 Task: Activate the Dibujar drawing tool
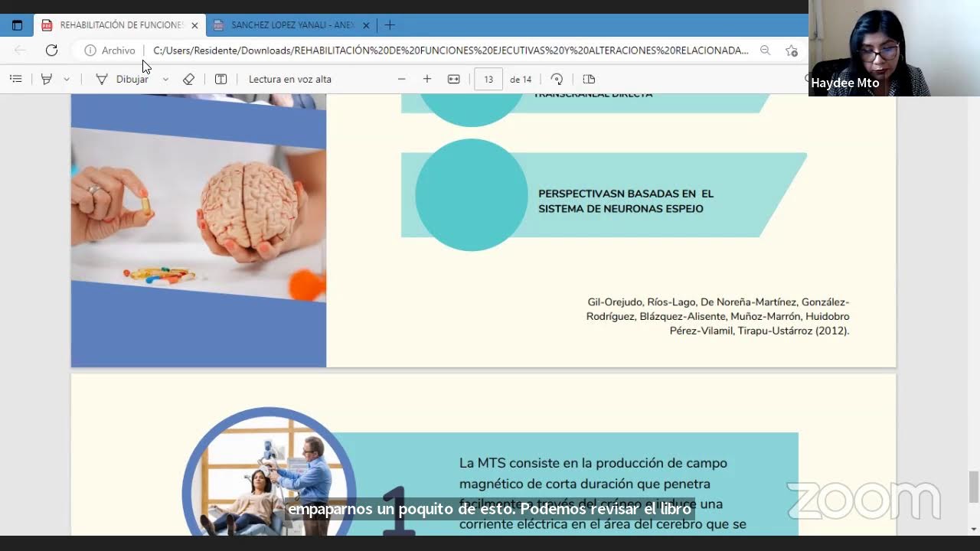pos(122,79)
